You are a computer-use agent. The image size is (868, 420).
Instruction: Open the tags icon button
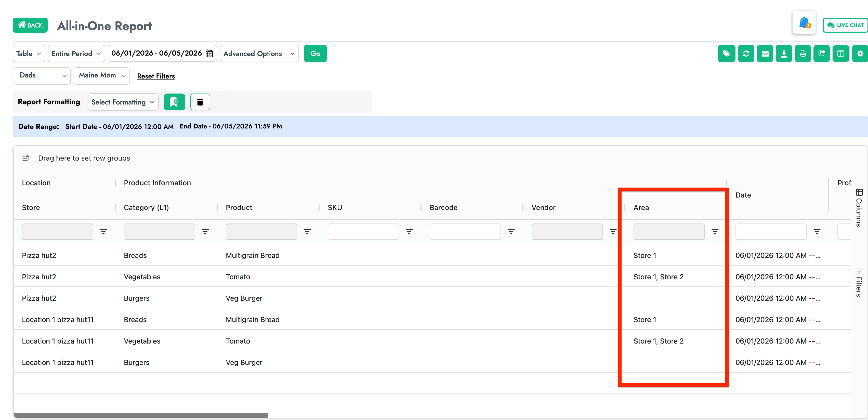point(726,54)
